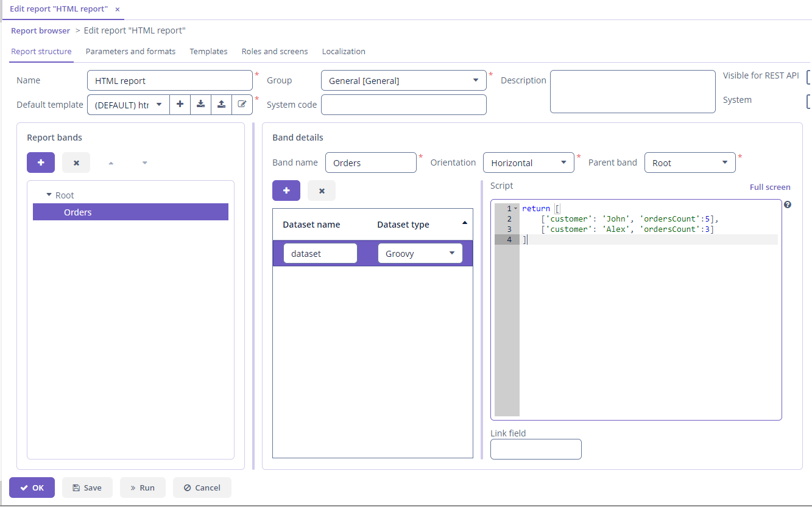Open the Group dropdown
This screenshot has height=507, width=812.
[476, 80]
